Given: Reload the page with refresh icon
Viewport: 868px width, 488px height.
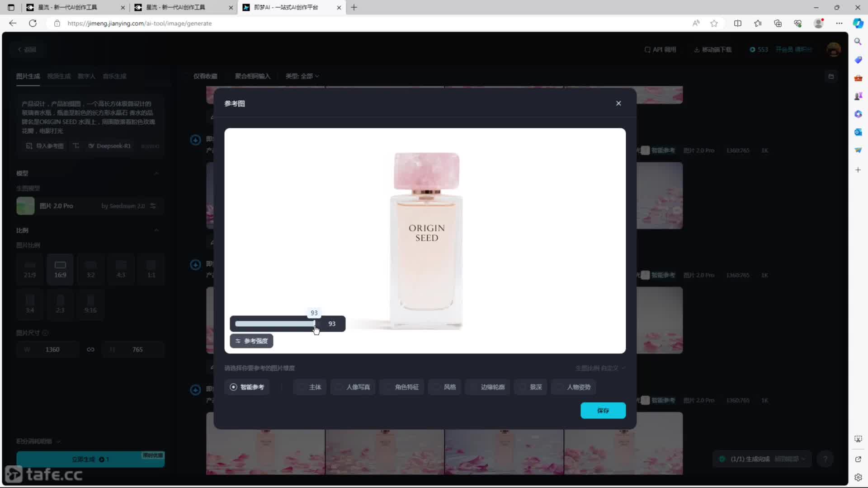Looking at the screenshot, I should click(x=33, y=23).
